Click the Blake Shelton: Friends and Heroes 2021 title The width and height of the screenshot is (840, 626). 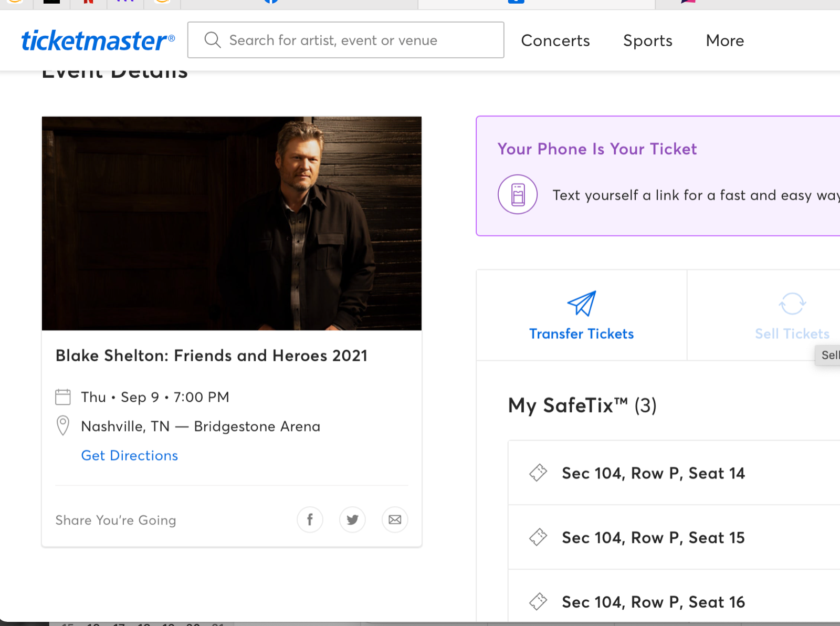coord(212,356)
